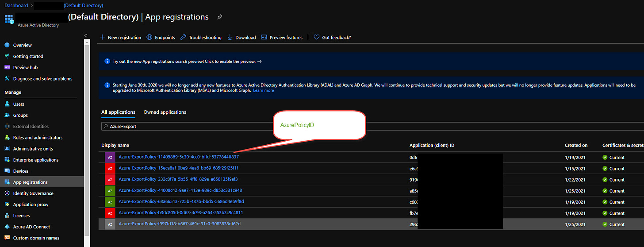The width and height of the screenshot is (644, 247).
Task: Click the Manage section heading in sidebar
Action: (13, 93)
